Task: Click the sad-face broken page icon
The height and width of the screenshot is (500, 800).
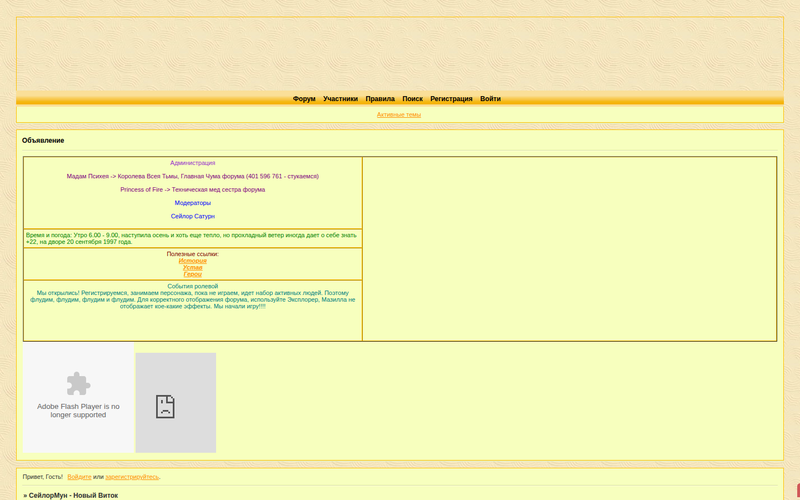Action: coord(165,405)
